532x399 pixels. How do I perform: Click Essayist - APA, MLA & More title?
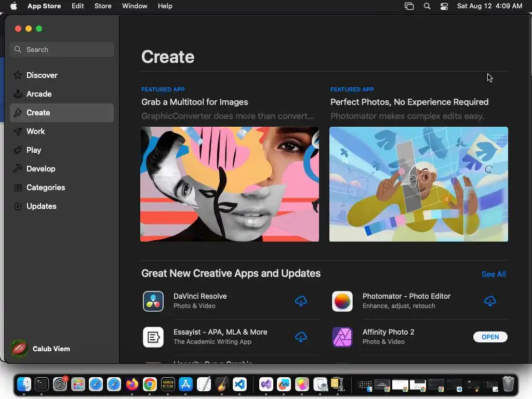point(220,332)
